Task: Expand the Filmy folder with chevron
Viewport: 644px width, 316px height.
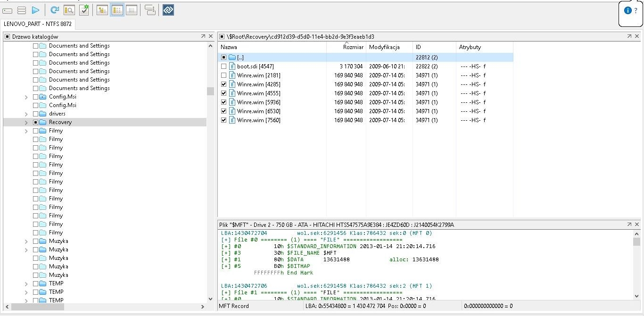Action: click(26, 131)
